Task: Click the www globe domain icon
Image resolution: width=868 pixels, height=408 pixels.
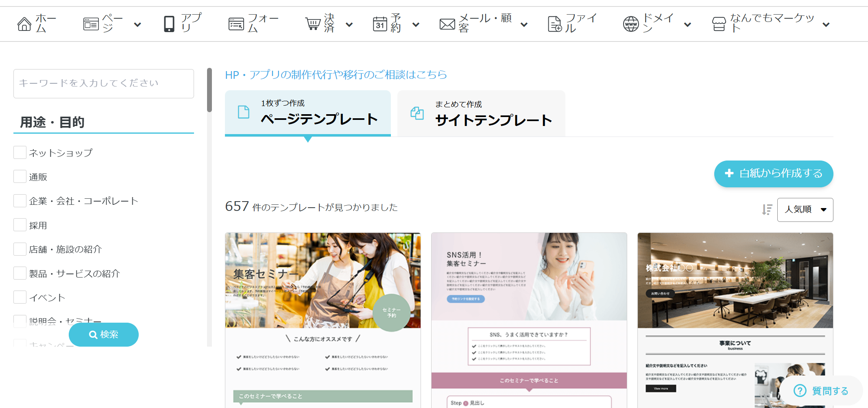Action: click(x=631, y=24)
